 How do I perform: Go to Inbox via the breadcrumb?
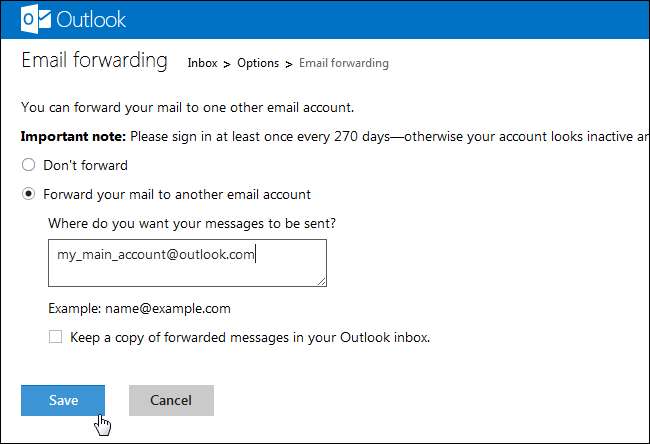click(x=202, y=63)
